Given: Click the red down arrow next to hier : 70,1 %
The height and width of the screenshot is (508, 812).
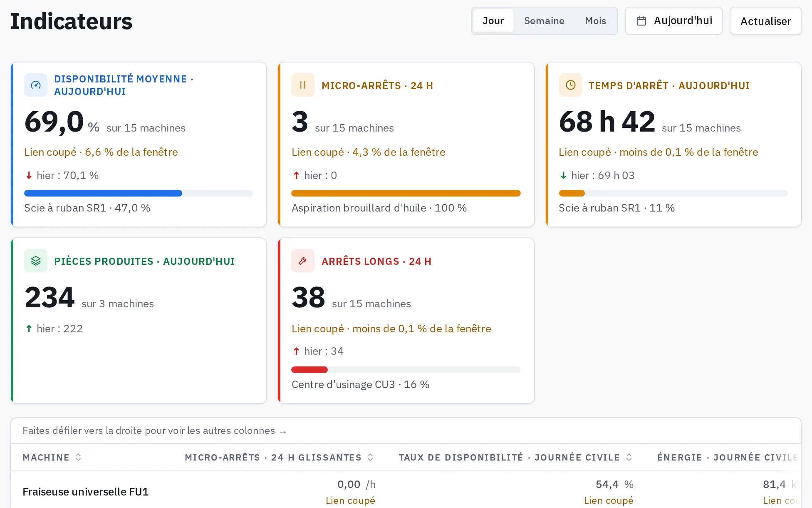Looking at the screenshot, I should [29, 175].
